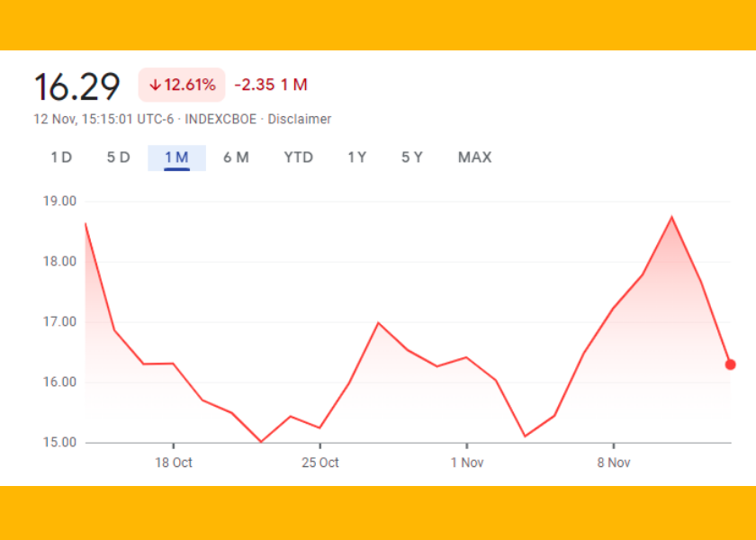Screen dimensions: 756x540
Task: Select the 1 D time range tab
Action: (x=61, y=157)
